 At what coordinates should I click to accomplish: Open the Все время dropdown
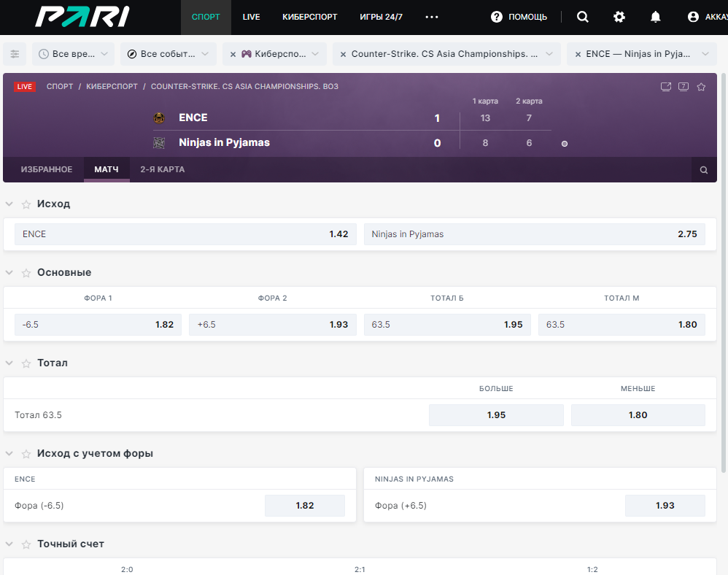pos(74,54)
